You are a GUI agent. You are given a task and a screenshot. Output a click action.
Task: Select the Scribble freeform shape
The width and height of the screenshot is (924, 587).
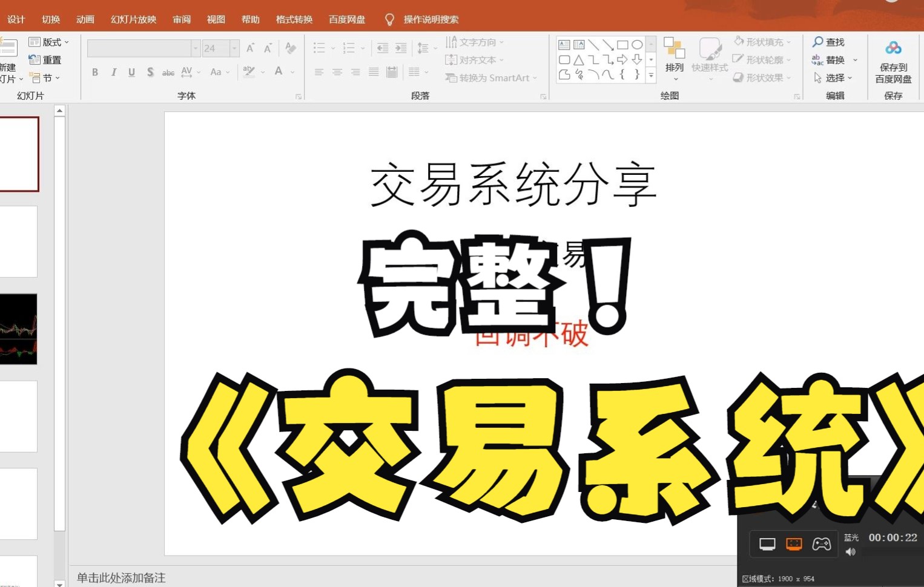point(579,74)
